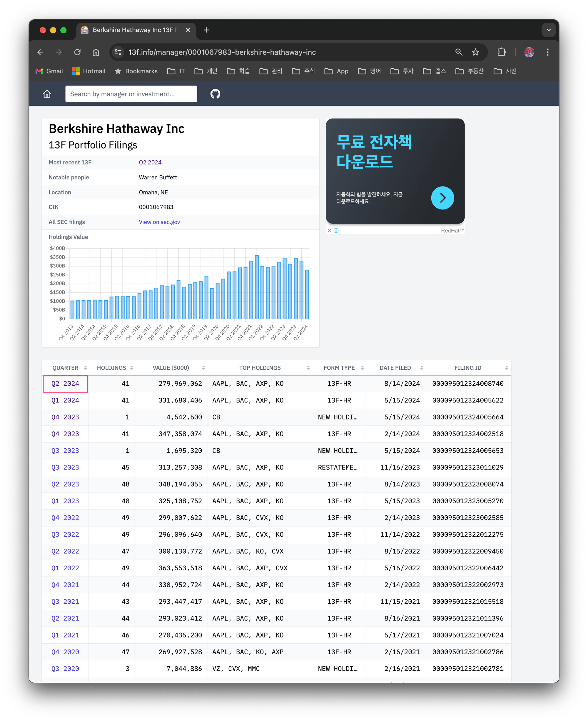The image size is (588, 721).
Task: Open Q3 2023 RESTATEMENT filing link
Action: (65, 467)
